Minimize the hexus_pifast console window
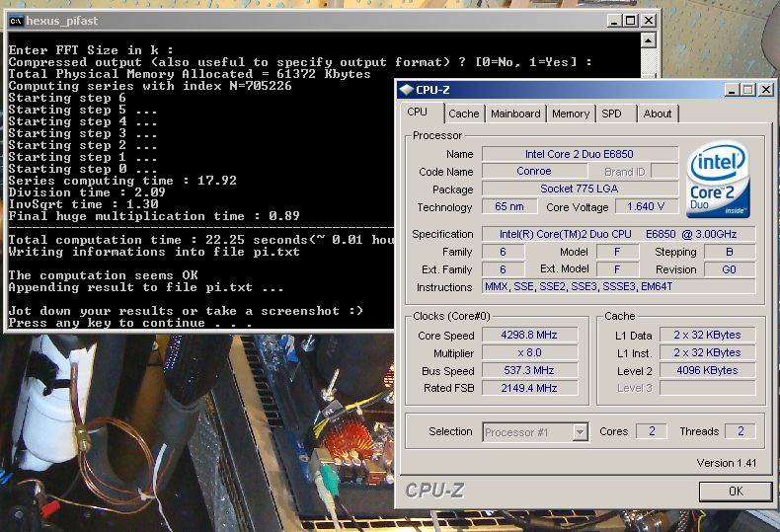Screen dimensions: 780x532 [614, 21]
